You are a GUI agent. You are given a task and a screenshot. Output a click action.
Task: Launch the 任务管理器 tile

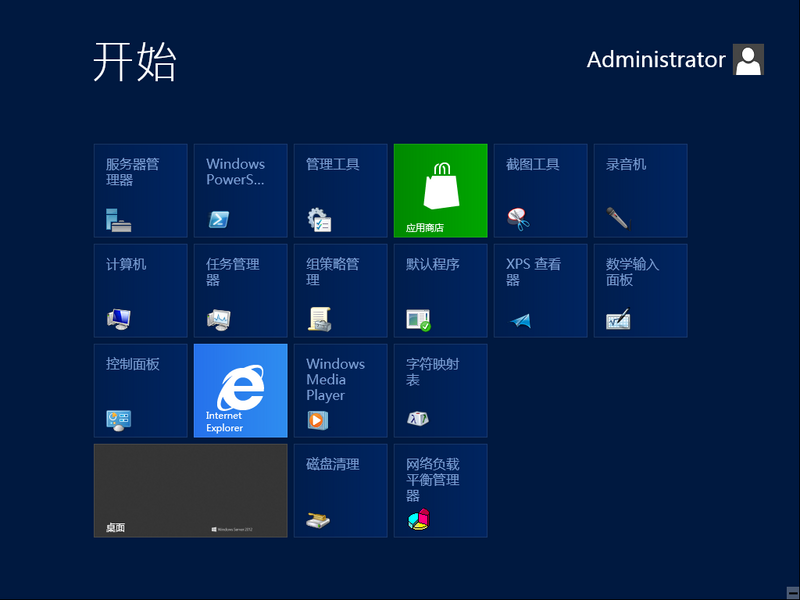coord(240,290)
